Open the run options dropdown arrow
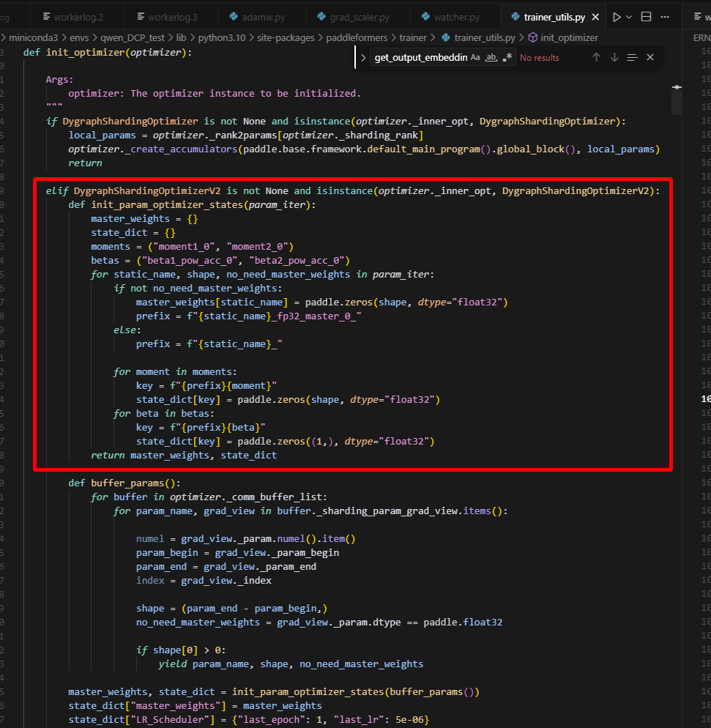 click(x=629, y=16)
